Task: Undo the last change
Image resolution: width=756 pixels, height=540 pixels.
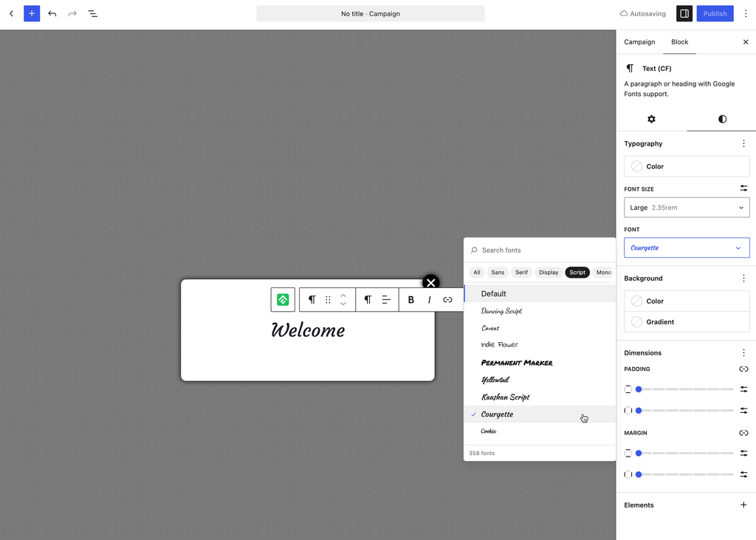Action: 52,13
